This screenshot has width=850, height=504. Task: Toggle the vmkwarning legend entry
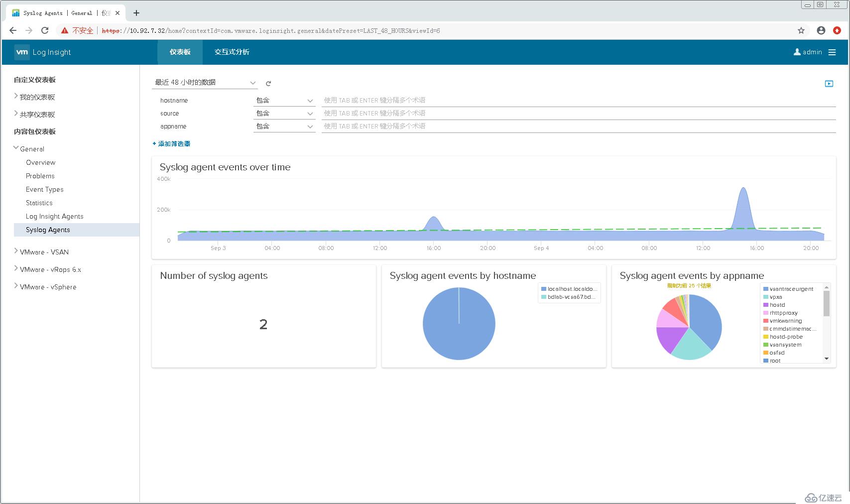coord(782,321)
